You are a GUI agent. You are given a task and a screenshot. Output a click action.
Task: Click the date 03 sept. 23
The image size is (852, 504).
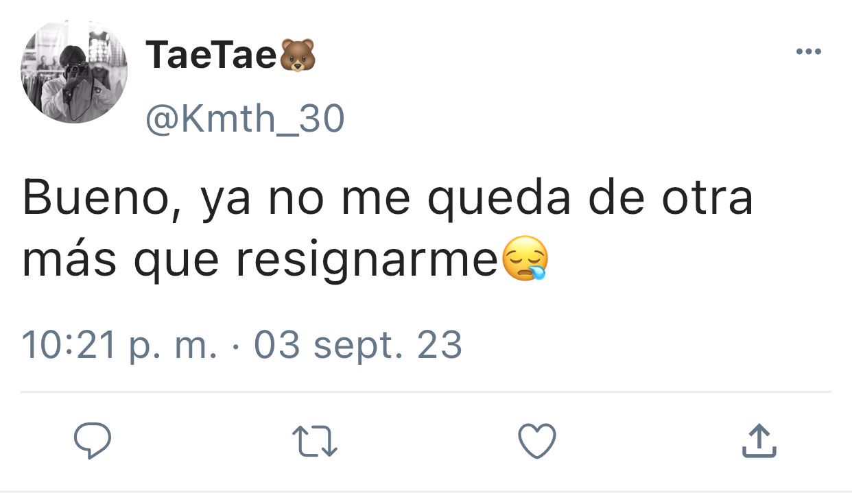(358, 345)
